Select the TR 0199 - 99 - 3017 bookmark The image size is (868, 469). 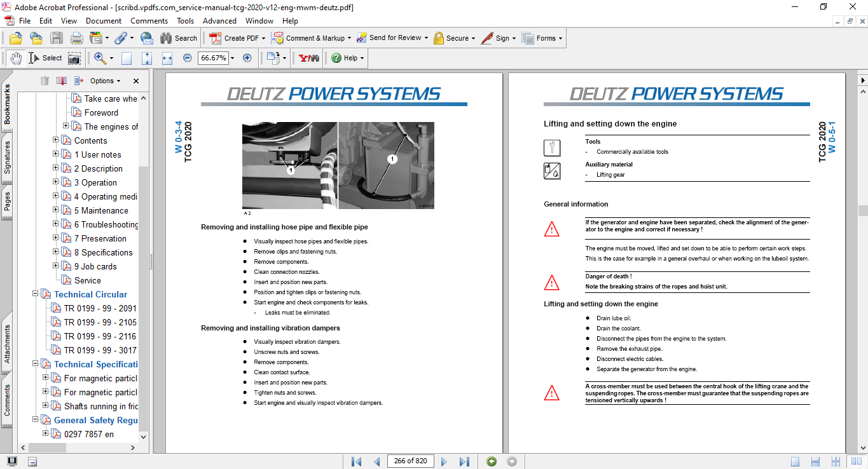click(x=100, y=350)
